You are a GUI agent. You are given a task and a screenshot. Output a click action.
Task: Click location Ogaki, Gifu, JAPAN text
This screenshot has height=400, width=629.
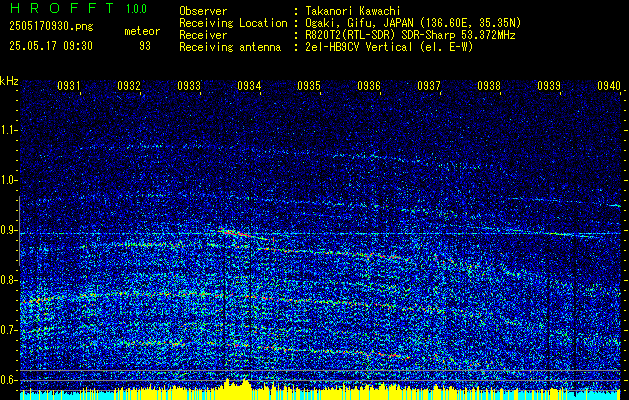[413, 23]
